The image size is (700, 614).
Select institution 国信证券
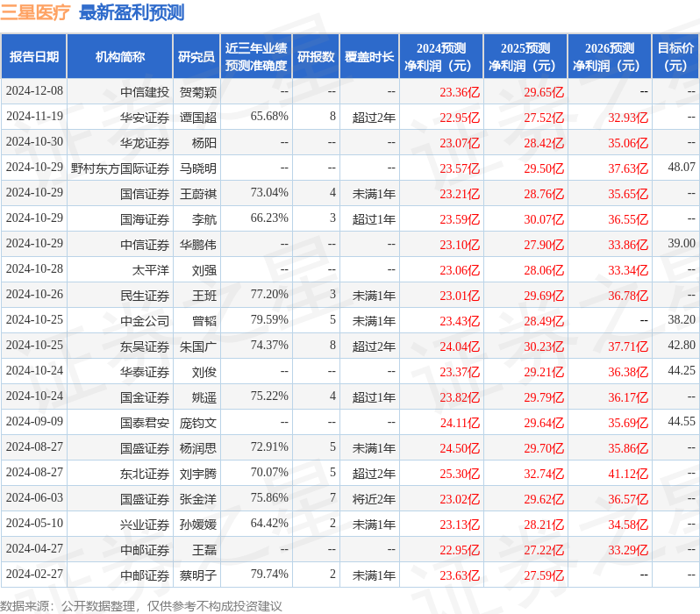click(145, 194)
